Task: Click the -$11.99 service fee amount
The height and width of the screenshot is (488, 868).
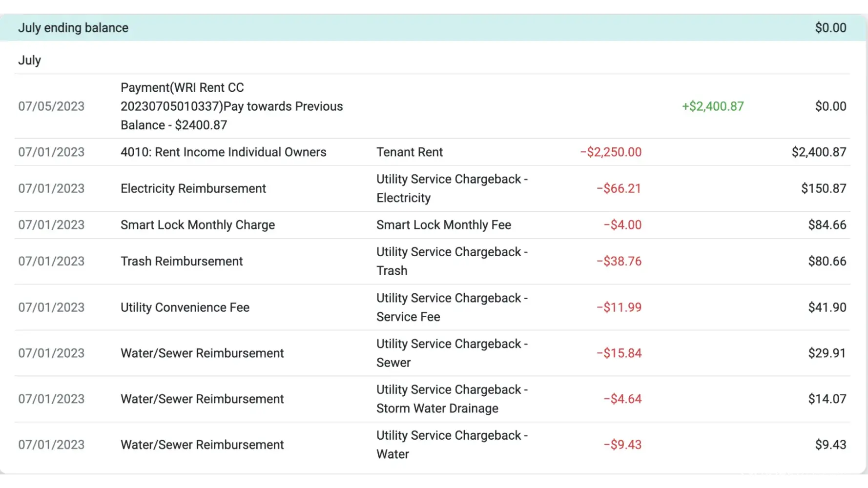Action: coord(619,307)
